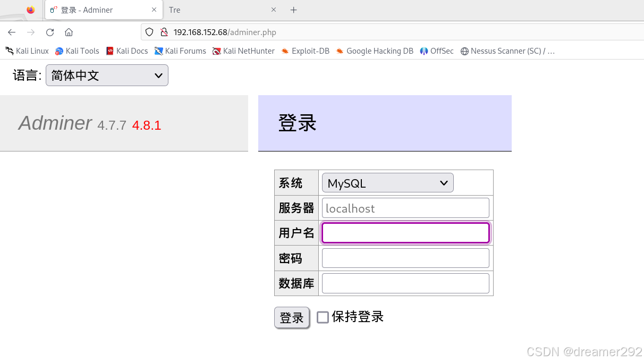
Task: Open the browser home page icon
Action: (69, 32)
